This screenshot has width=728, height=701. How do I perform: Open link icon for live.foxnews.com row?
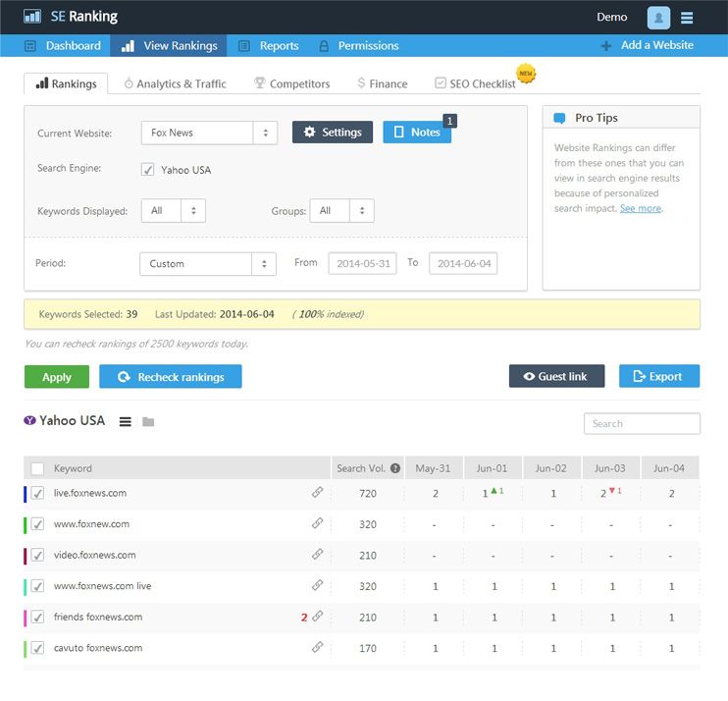click(x=317, y=492)
